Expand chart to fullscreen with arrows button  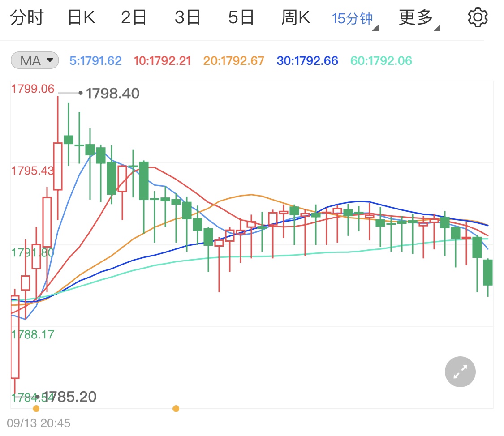click(460, 372)
